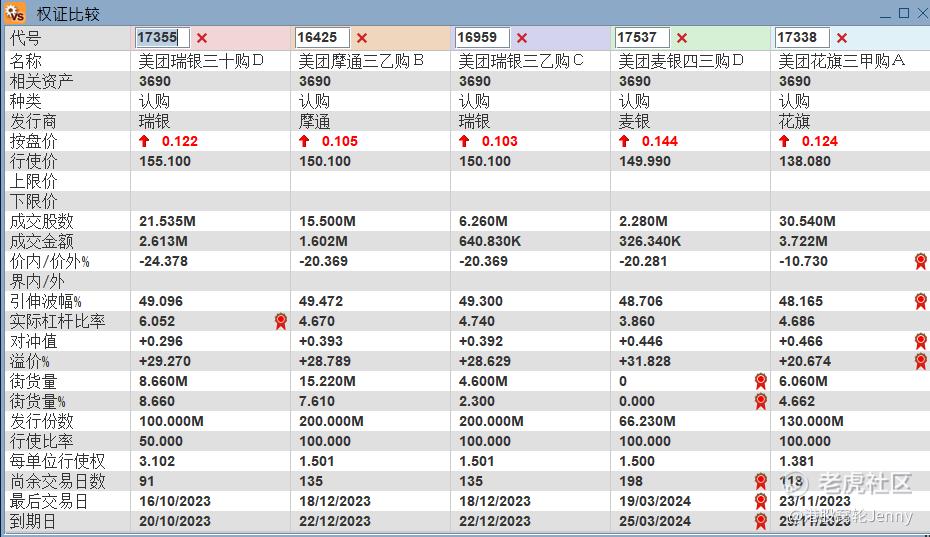
Task: Click the 按盘价 row label
Action: point(33,141)
